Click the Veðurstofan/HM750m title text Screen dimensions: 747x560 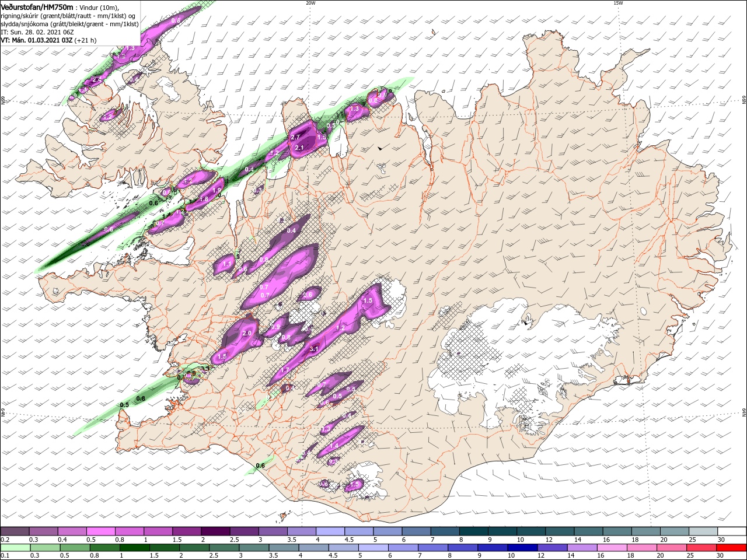click(x=37, y=7)
